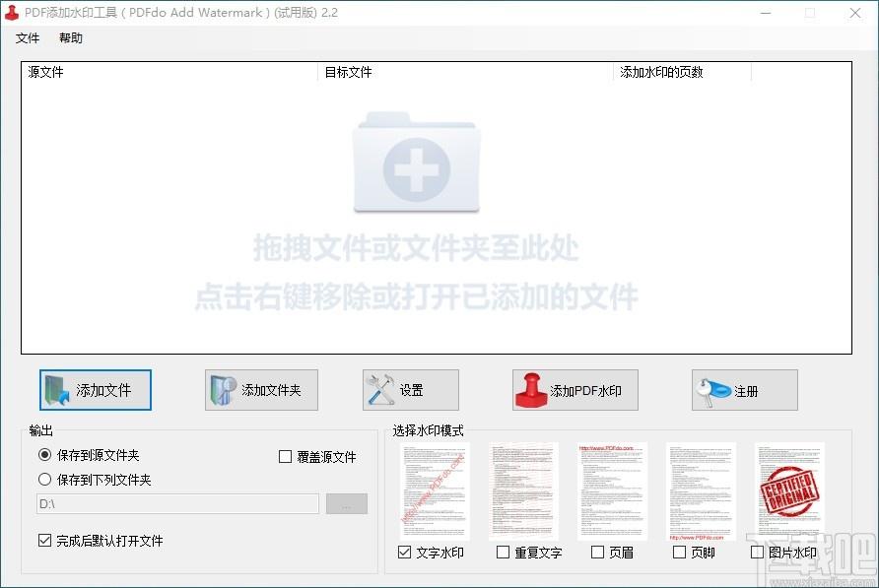This screenshot has height=588, width=879.
Task: Click the folder plus icon in drop area
Action: 416,162
